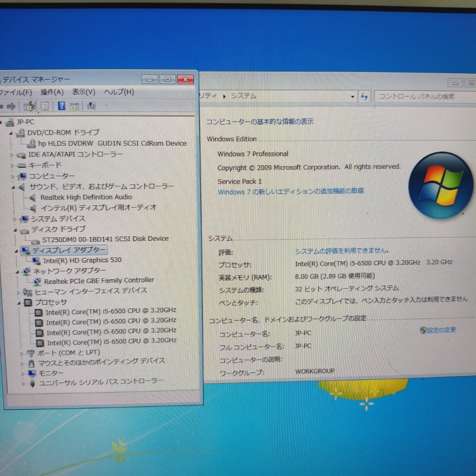Click the action pane toolbar icon beside Help
The height and width of the screenshot is (476, 476).
point(74,106)
